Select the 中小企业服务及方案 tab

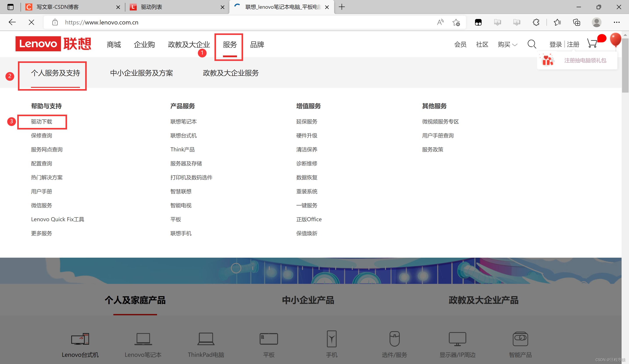click(x=142, y=73)
